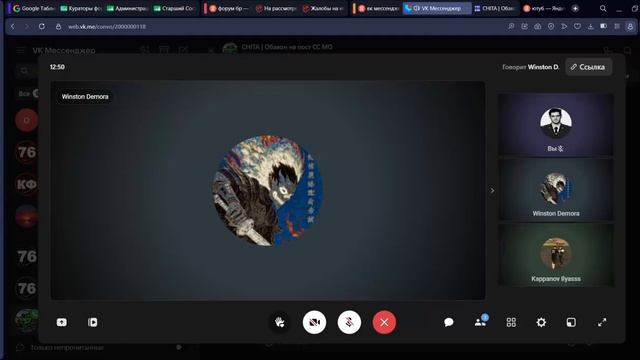Reload the current page
This screenshot has height=360, width=640.
coord(42,26)
